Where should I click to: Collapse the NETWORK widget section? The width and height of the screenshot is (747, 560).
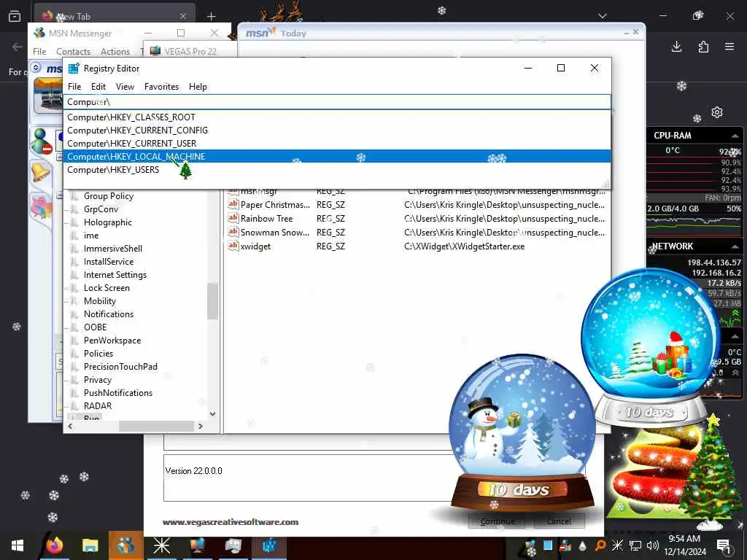coord(735,246)
